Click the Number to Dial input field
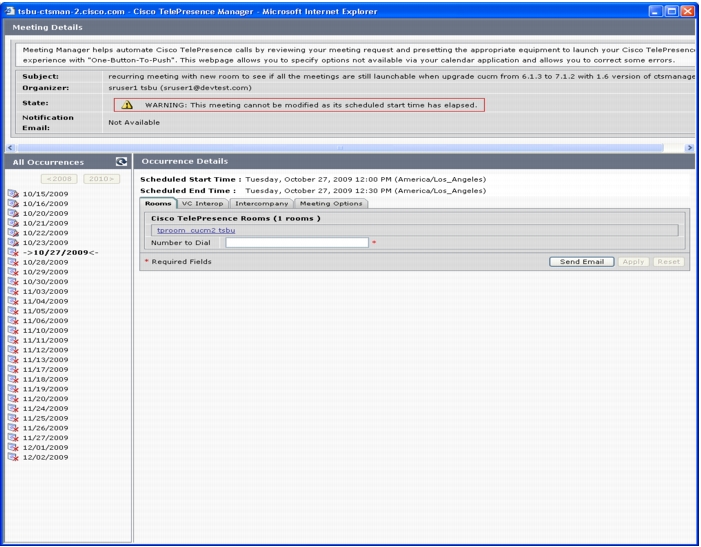Image resolution: width=701 pixels, height=547 pixels. [x=297, y=243]
